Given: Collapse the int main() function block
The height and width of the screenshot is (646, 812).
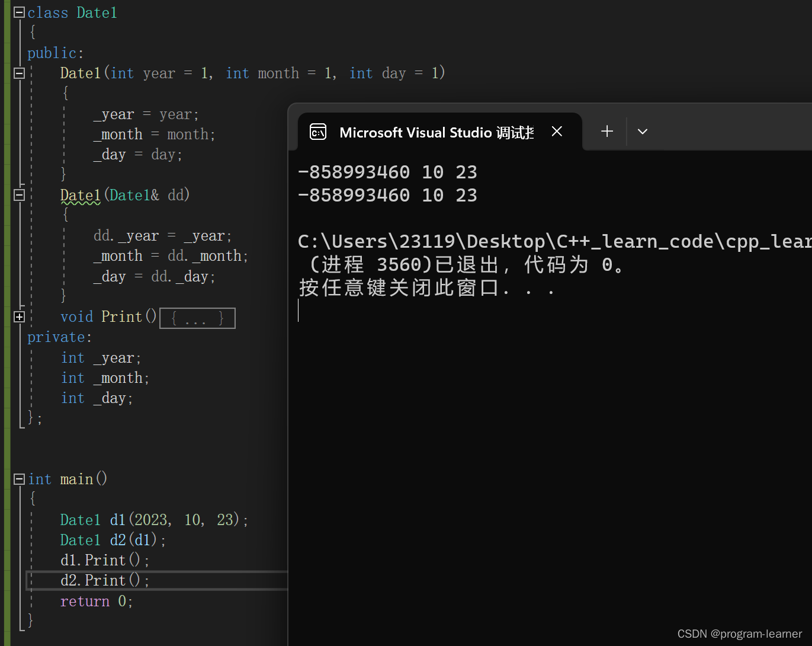Looking at the screenshot, I should pyautogui.click(x=20, y=479).
